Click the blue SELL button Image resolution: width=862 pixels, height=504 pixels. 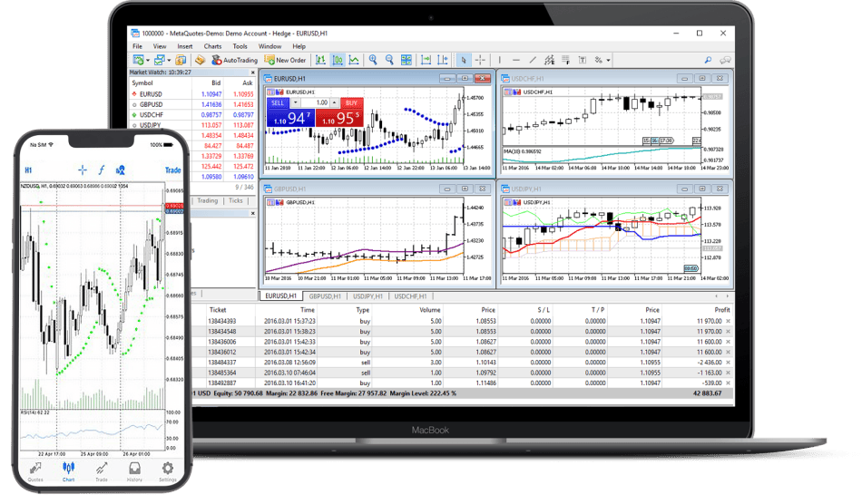279,103
